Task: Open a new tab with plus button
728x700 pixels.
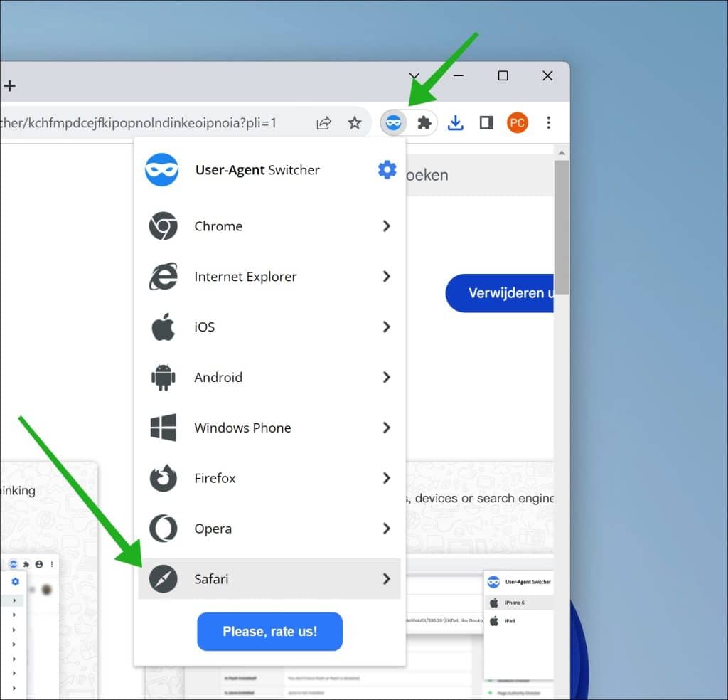Action: pos(10,86)
